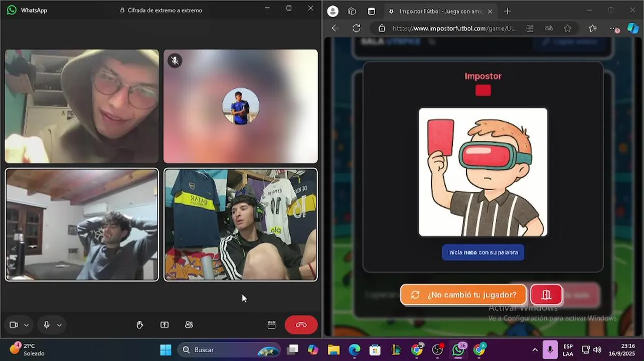Image resolution: width=644 pixels, height=361 pixels.
Task: Open call participants list icon
Action: pyautogui.click(x=189, y=325)
